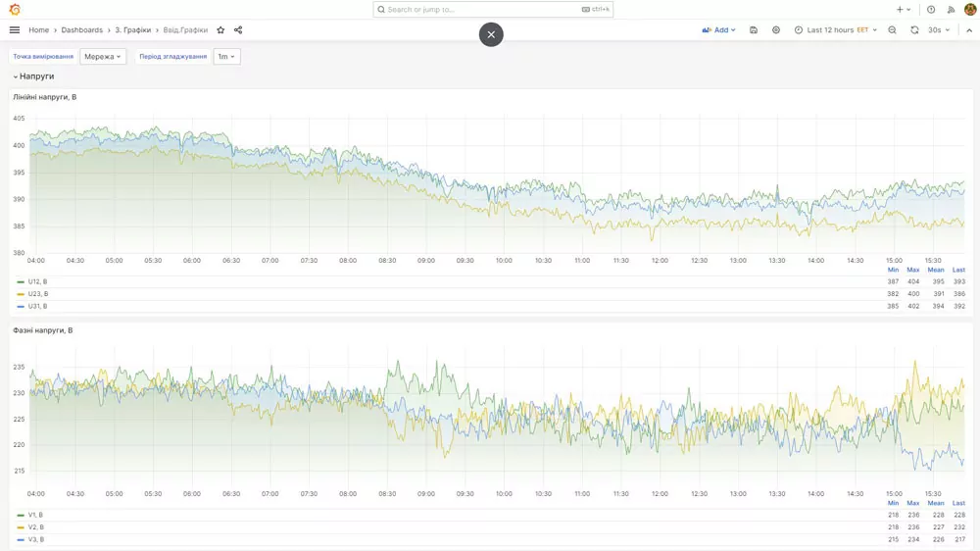Image resolution: width=980 pixels, height=551 pixels.
Task: Refresh the dashboard now
Action: pyautogui.click(x=914, y=30)
